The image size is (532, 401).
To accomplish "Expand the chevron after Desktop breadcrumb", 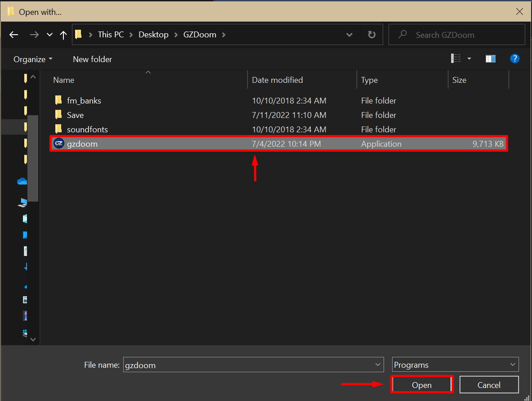I will pos(176,35).
